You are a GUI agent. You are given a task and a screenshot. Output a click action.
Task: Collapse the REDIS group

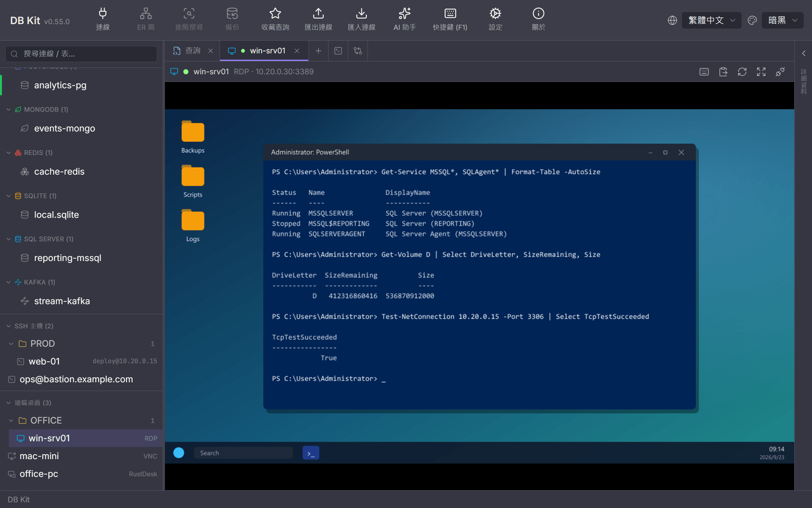coord(8,153)
